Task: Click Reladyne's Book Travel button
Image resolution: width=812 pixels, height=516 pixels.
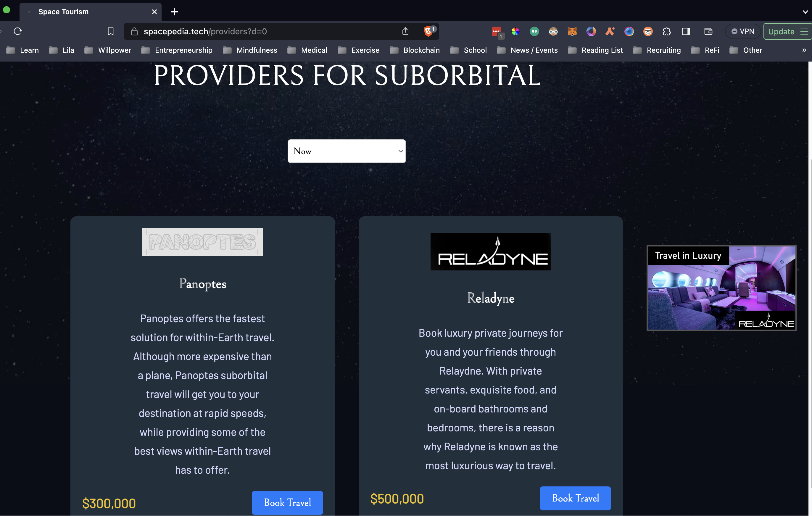Action: tap(575, 498)
